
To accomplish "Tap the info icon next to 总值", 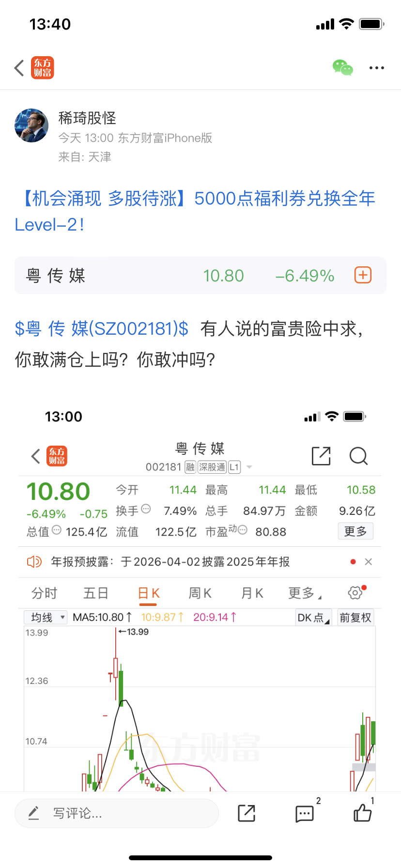I will (57, 530).
